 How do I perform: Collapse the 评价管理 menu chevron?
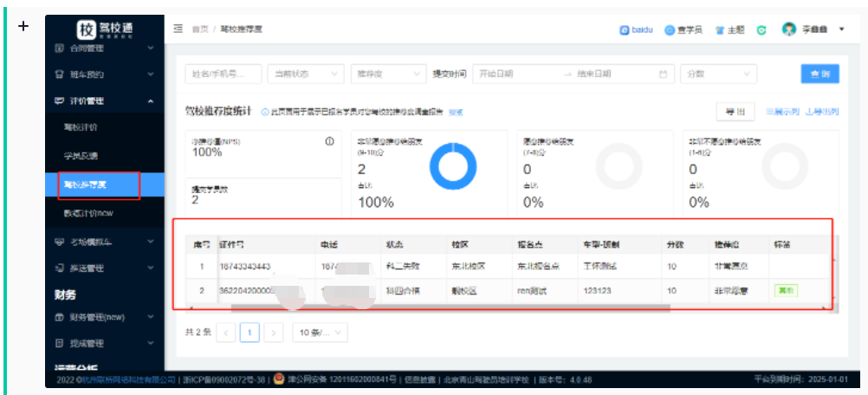pos(151,100)
